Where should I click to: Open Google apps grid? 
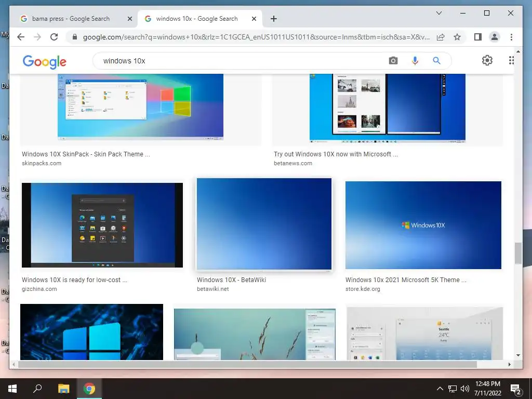tap(511, 60)
